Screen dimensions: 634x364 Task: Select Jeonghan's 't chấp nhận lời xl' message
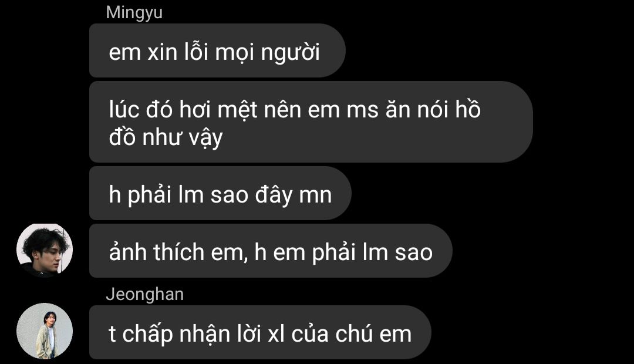260,332
